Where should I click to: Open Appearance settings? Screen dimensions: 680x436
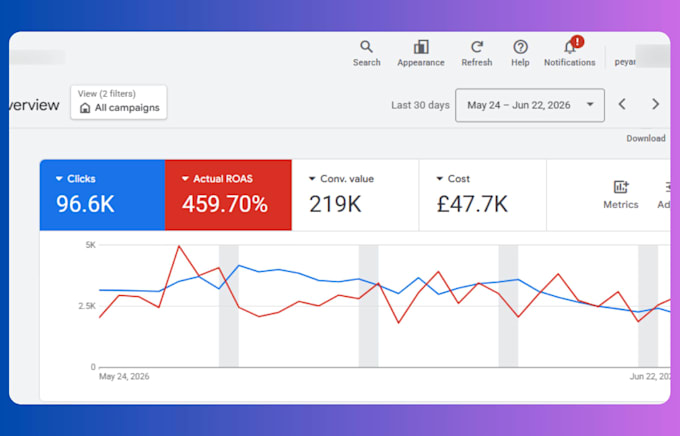point(421,53)
